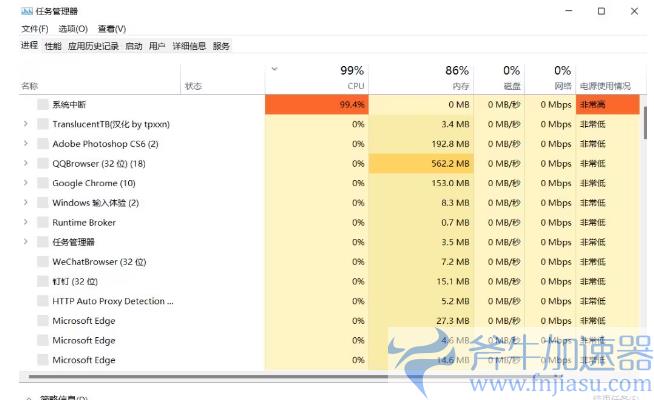
Task: Expand the Runtime Broker process group
Action: coord(25,222)
